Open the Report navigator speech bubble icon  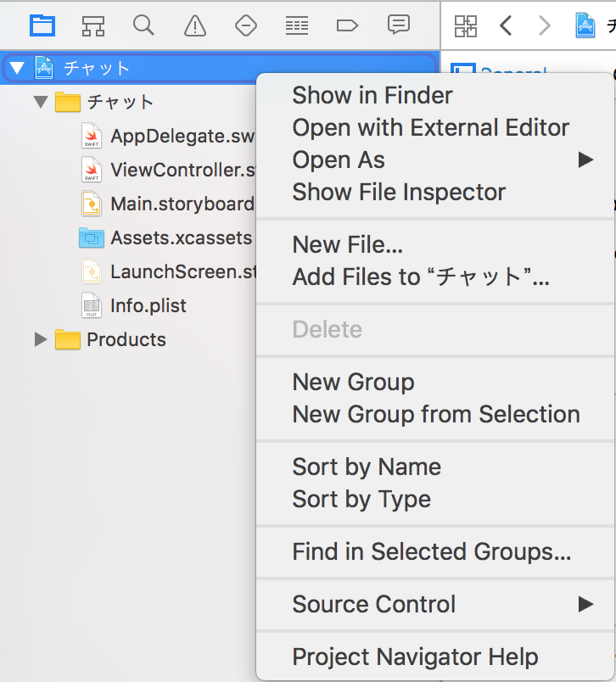399,25
